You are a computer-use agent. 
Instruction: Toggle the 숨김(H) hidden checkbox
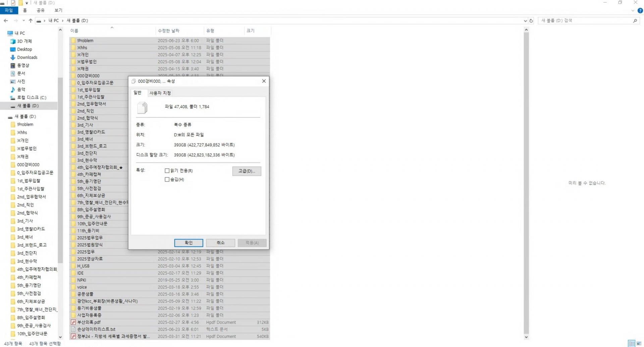coord(167,179)
